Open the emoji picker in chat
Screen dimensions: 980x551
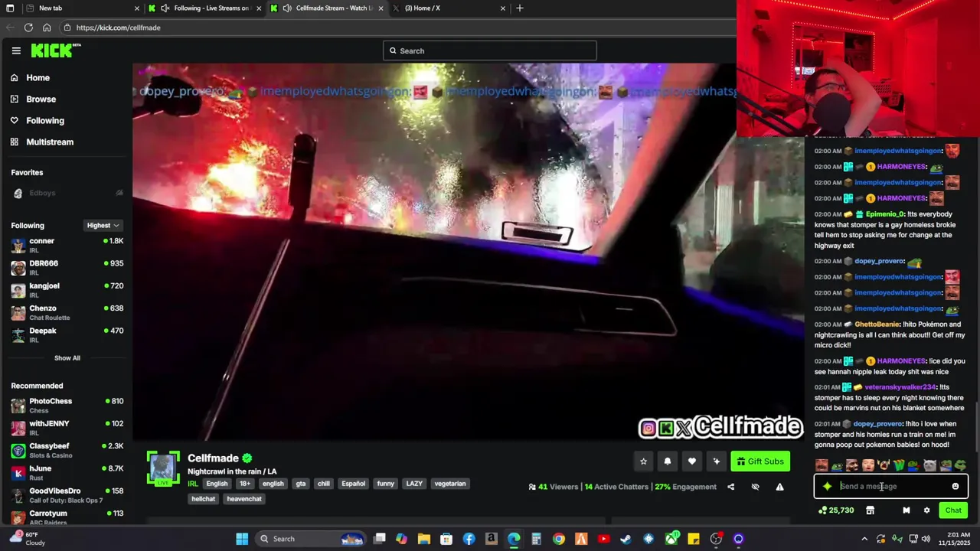pos(955,487)
